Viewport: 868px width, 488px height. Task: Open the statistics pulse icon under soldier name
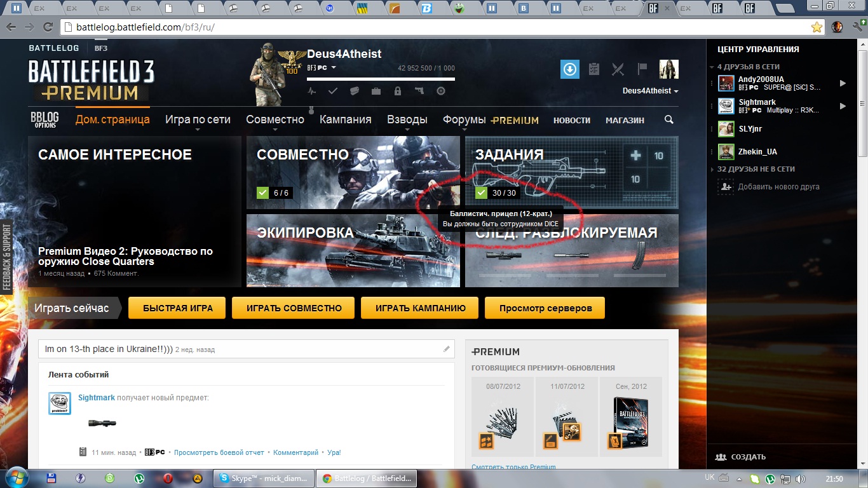click(x=312, y=91)
